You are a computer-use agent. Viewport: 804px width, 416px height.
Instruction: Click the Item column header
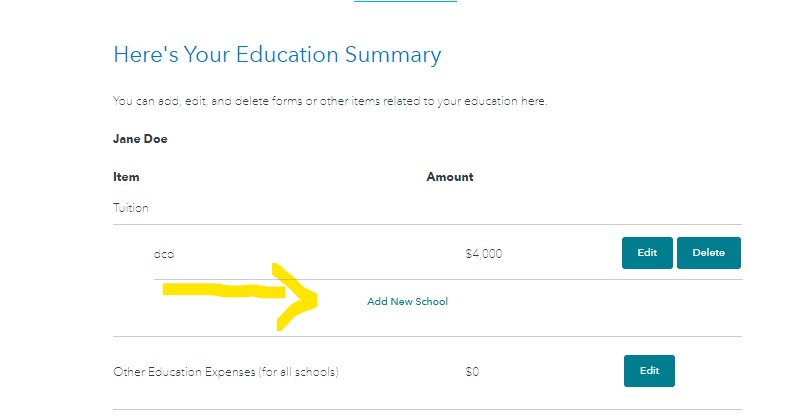pyautogui.click(x=126, y=177)
